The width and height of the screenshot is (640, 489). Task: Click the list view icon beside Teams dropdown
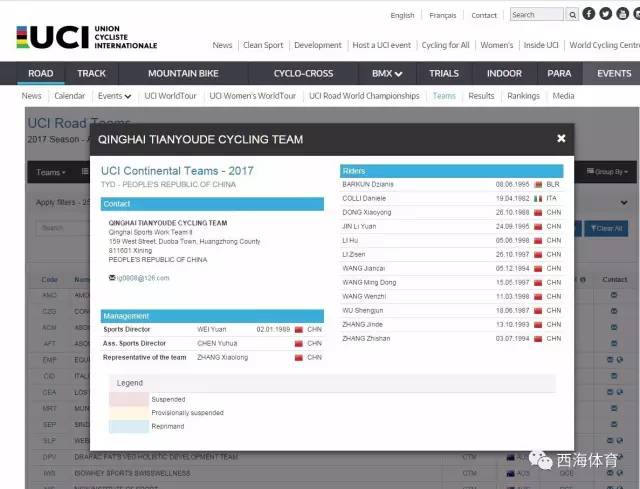click(x=85, y=171)
